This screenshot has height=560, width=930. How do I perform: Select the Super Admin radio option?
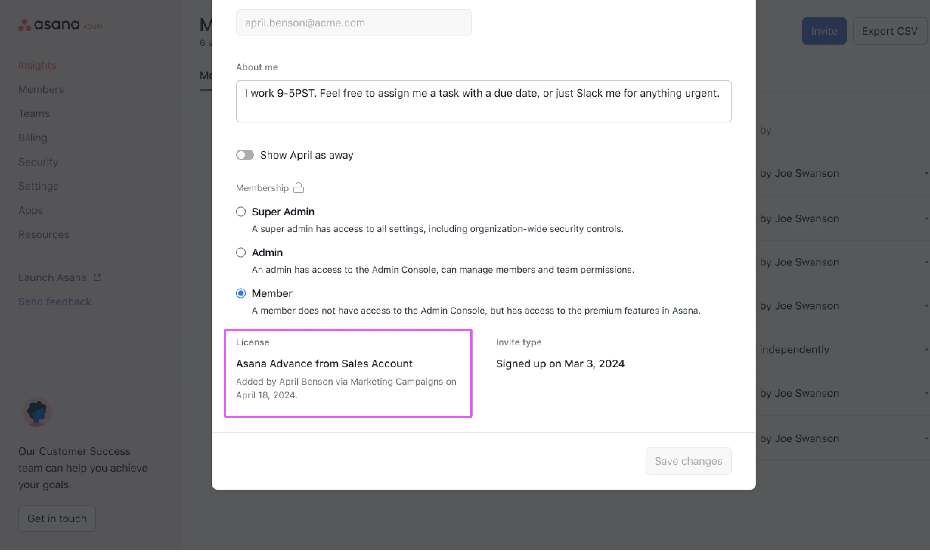[x=241, y=212]
